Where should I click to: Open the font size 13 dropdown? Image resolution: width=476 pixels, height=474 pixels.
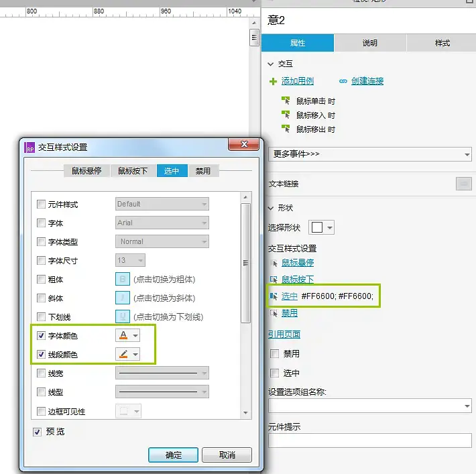(130, 260)
